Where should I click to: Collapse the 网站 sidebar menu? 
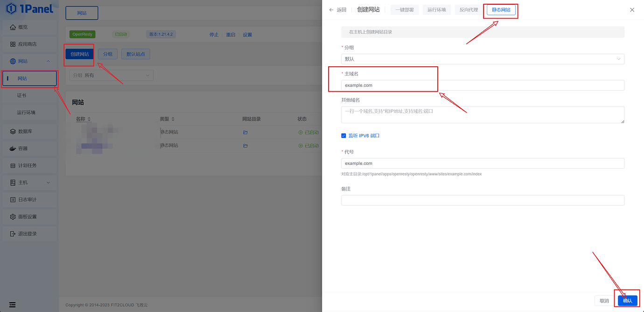(x=29, y=61)
